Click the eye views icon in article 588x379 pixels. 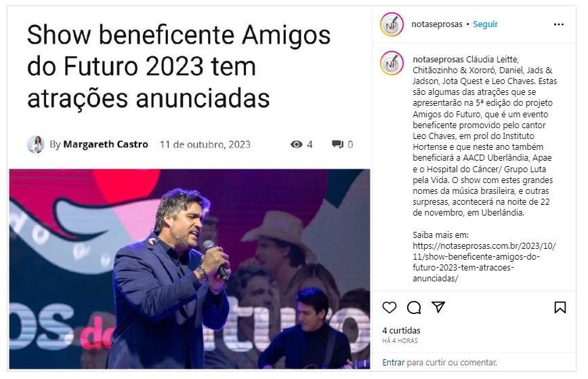click(296, 144)
